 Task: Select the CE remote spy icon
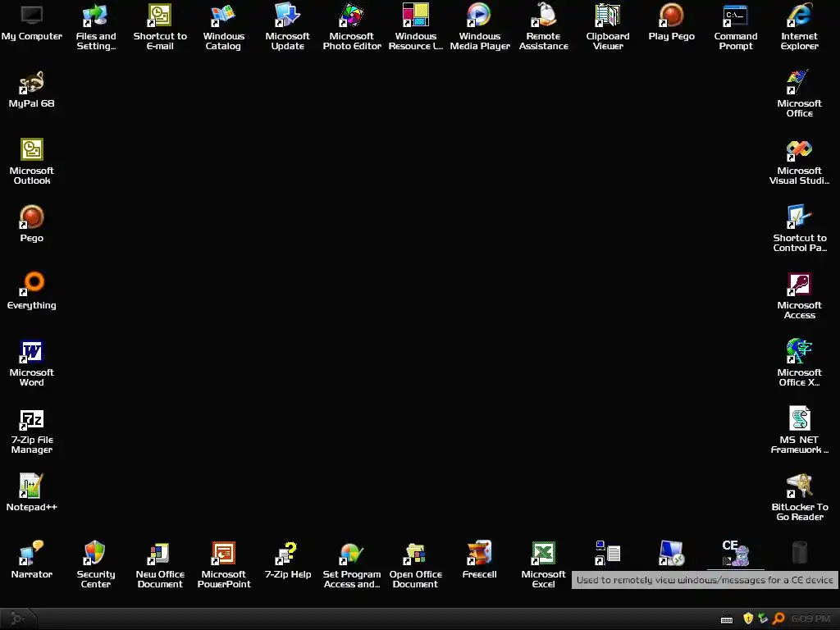point(736,554)
